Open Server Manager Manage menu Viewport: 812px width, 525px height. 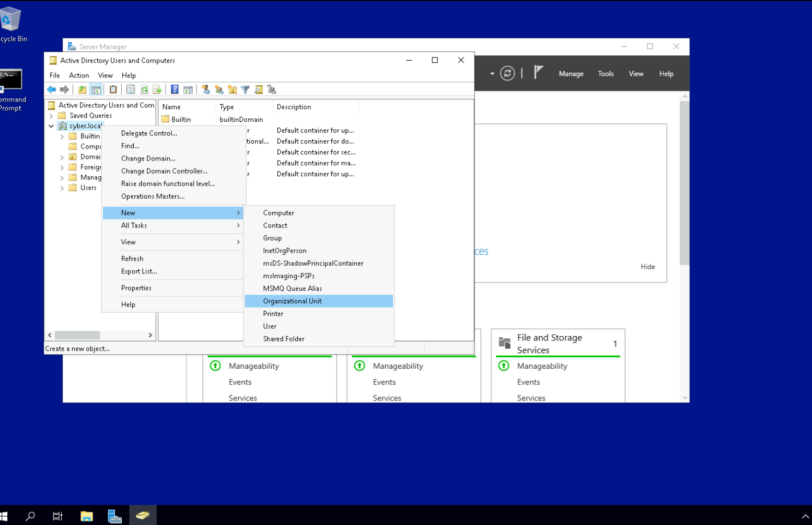(x=571, y=74)
